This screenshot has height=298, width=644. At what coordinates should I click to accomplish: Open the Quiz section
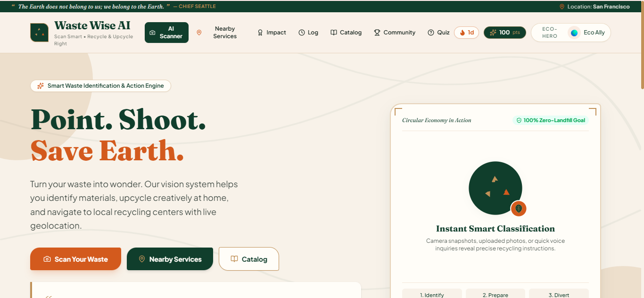point(438,33)
